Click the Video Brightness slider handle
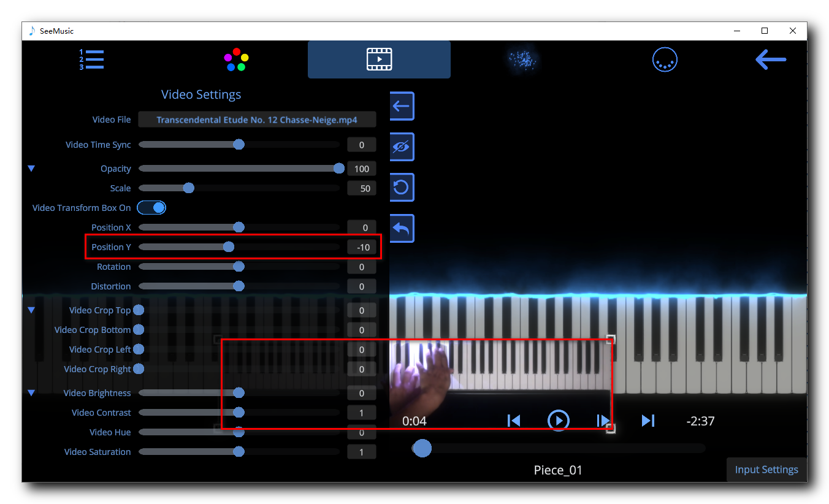This screenshot has height=504, width=829. (239, 393)
